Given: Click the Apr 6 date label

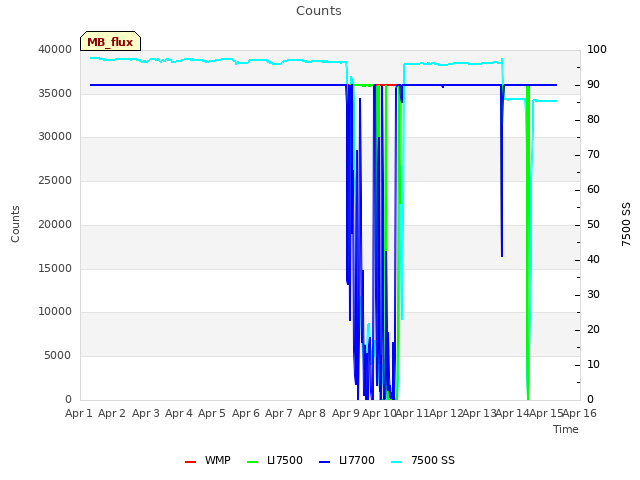Looking at the screenshot, I should (246, 413).
